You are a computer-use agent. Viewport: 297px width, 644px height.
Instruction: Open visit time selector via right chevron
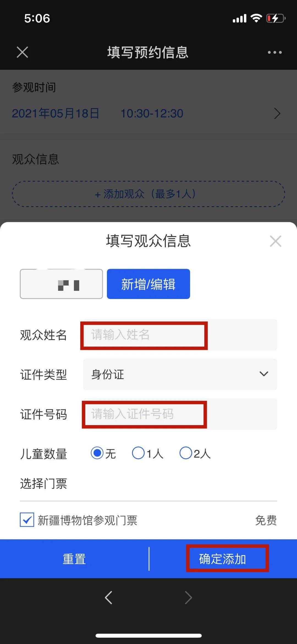(277, 113)
